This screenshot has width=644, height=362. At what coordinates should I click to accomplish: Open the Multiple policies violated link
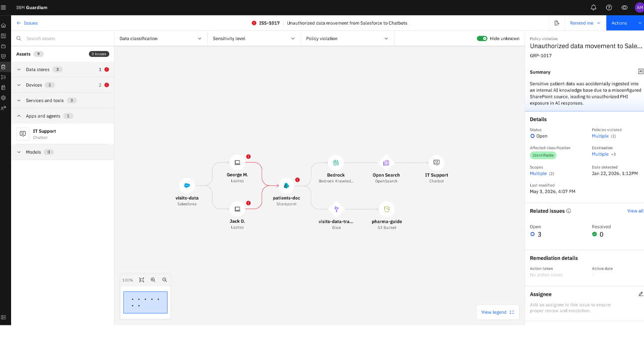[x=600, y=136]
